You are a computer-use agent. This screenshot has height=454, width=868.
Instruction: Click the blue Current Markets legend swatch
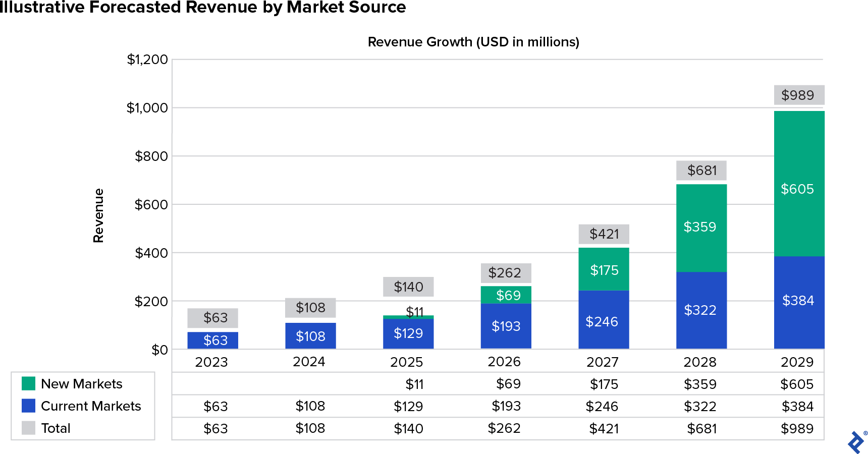coord(28,406)
